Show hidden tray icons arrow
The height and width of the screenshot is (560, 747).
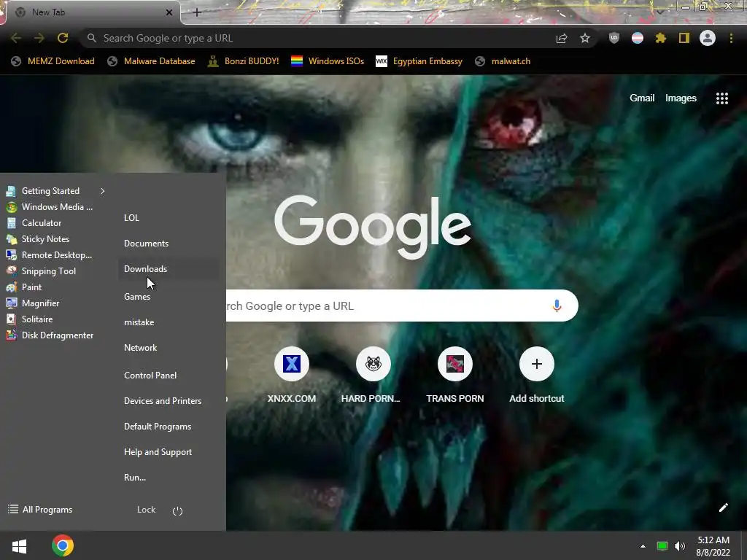(x=643, y=545)
